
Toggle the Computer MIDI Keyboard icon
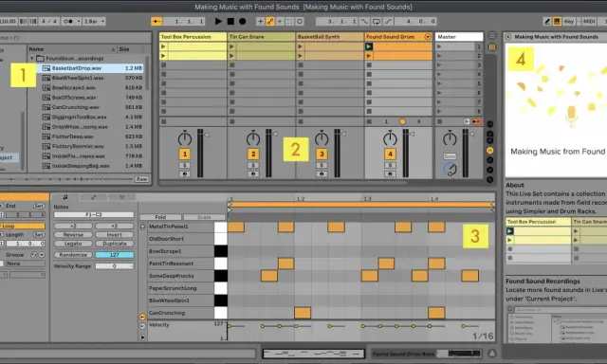(x=557, y=21)
